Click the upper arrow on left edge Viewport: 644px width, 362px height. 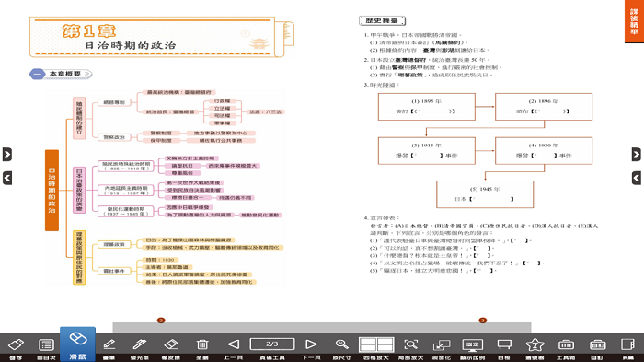point(7,154)
